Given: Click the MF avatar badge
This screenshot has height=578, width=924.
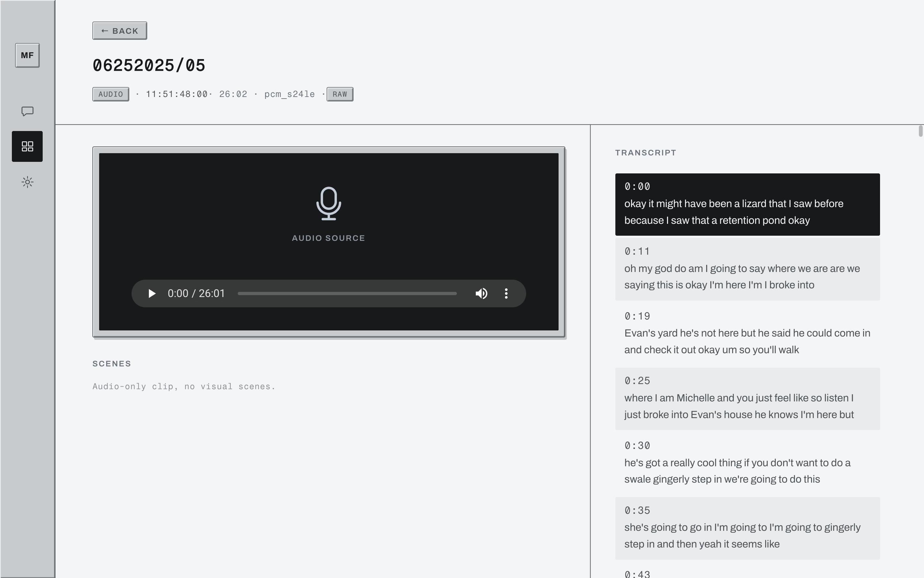Looking at the screenshot, I should [27, 56].
